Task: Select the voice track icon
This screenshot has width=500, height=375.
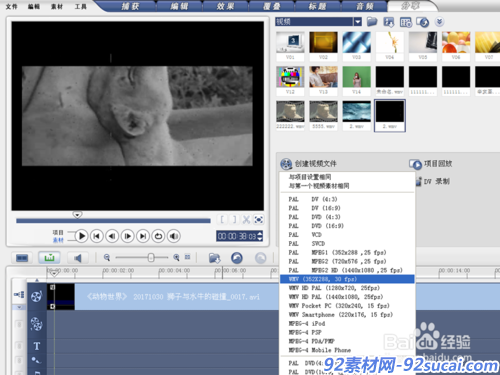Action: (36, 360)
